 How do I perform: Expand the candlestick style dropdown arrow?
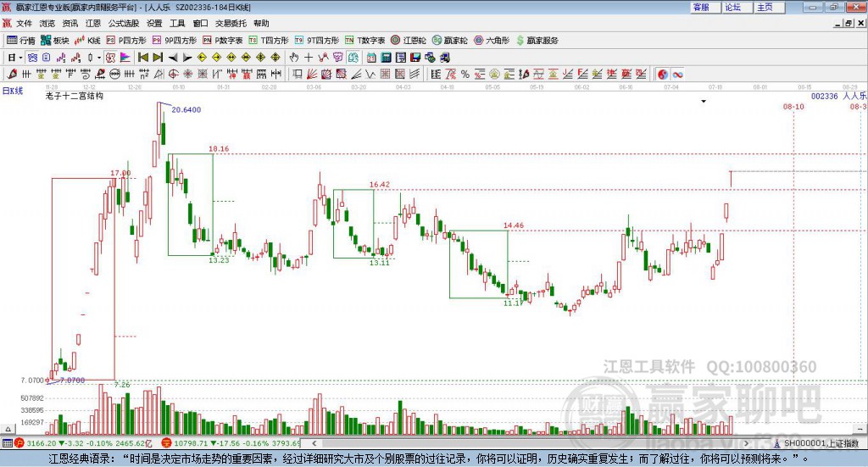pyautogui.click(x=99, y=58)
